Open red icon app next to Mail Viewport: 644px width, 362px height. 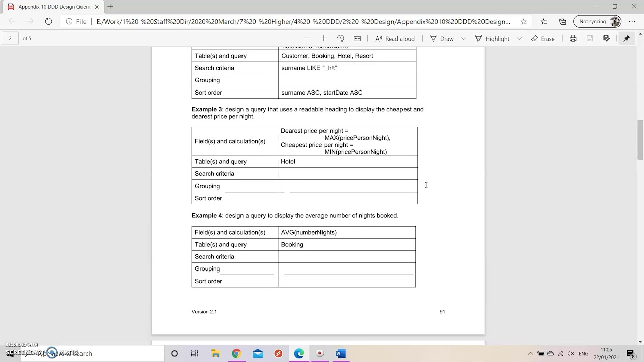point(278,354)
